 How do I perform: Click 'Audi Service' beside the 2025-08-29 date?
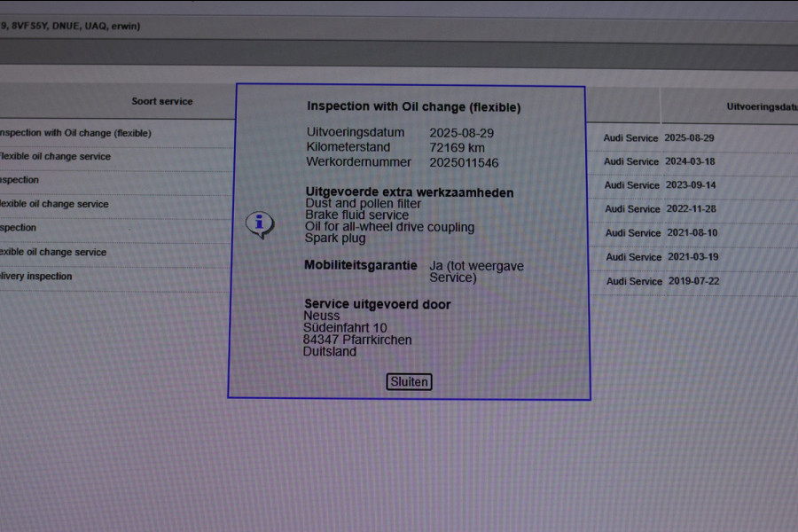click(x=630, y=138)
